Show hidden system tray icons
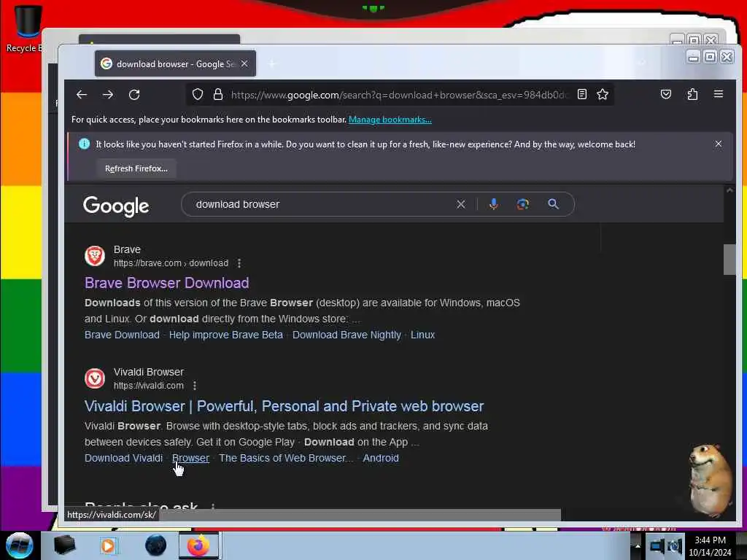 pos(638,545)
